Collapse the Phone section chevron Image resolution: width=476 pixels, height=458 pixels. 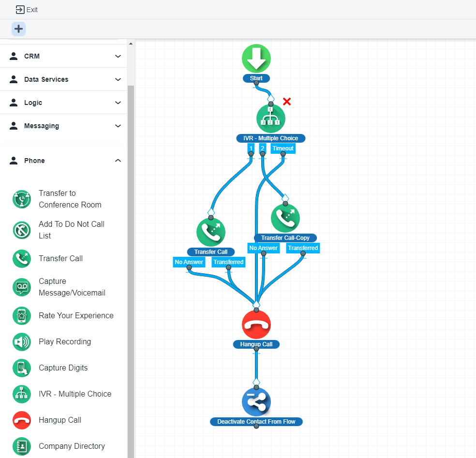[x=118, y=161]
